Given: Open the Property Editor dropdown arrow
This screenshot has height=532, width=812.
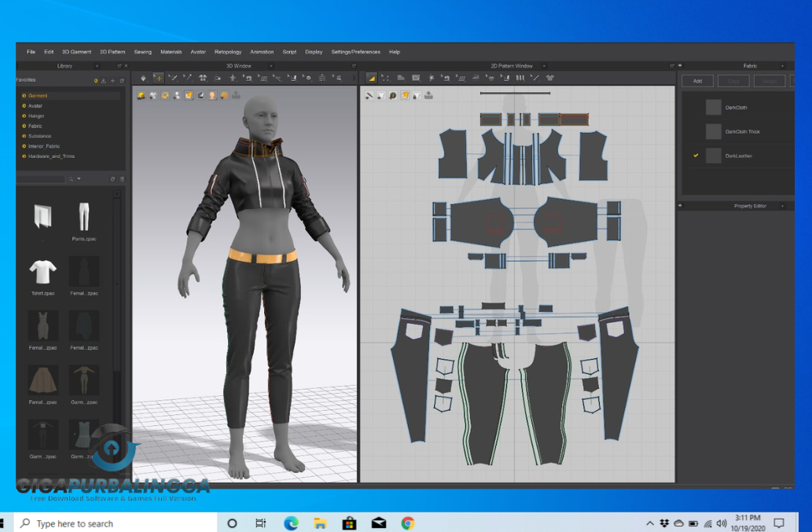Looking at the screenshot, I should click(x=782, y=206).
